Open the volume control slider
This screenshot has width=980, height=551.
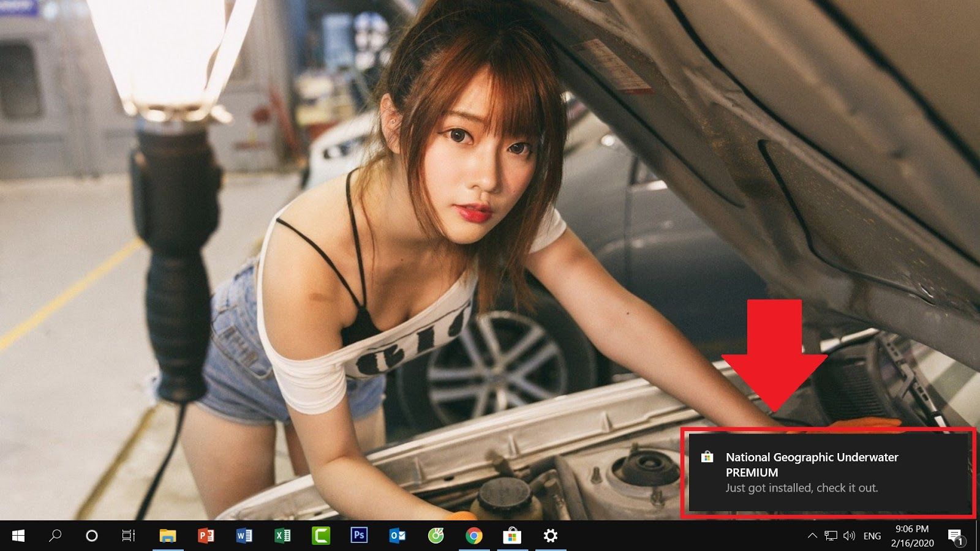pyautogui.click(x=850, y=536)
